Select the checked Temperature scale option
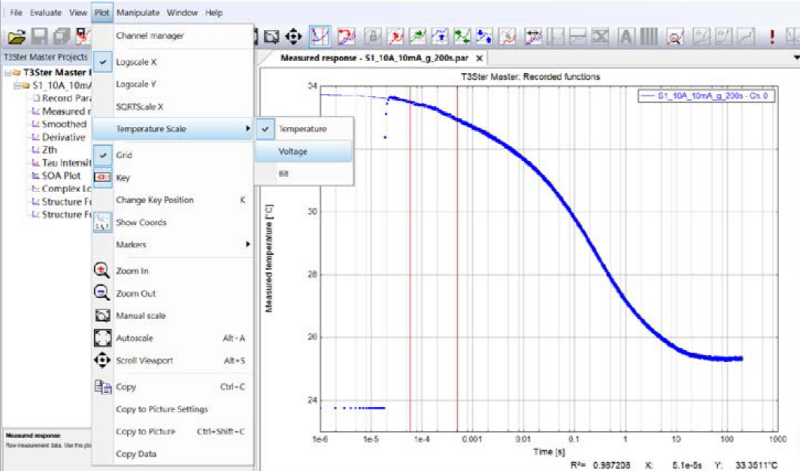 [x=304, y=129]
